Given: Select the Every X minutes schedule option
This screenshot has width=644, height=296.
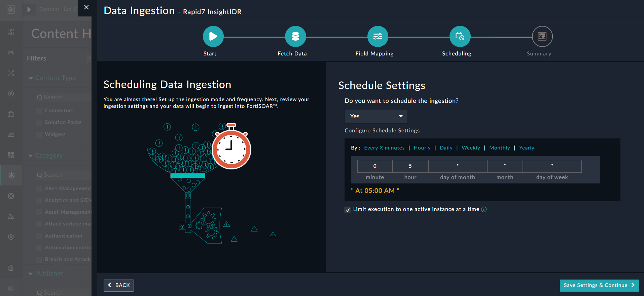Looking at the screenshot, I should coord(384,148).
